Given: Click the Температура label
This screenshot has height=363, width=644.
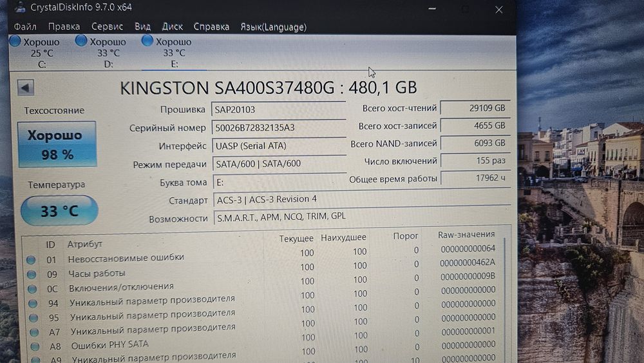Looking at the screenshot, I should [56, 184].
